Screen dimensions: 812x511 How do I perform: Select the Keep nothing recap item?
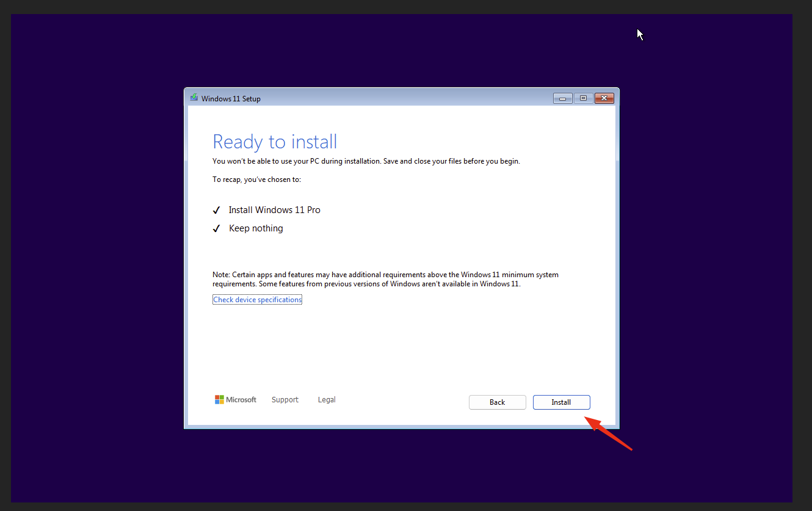click(256, 228)
